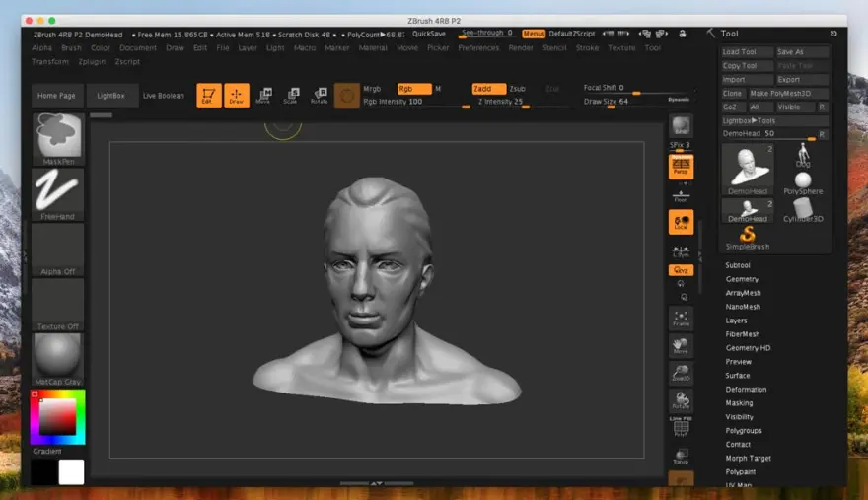This screenshot has height=500, width=868.
Task: Expand the ArrayMesh section
Action: point(743,293)
